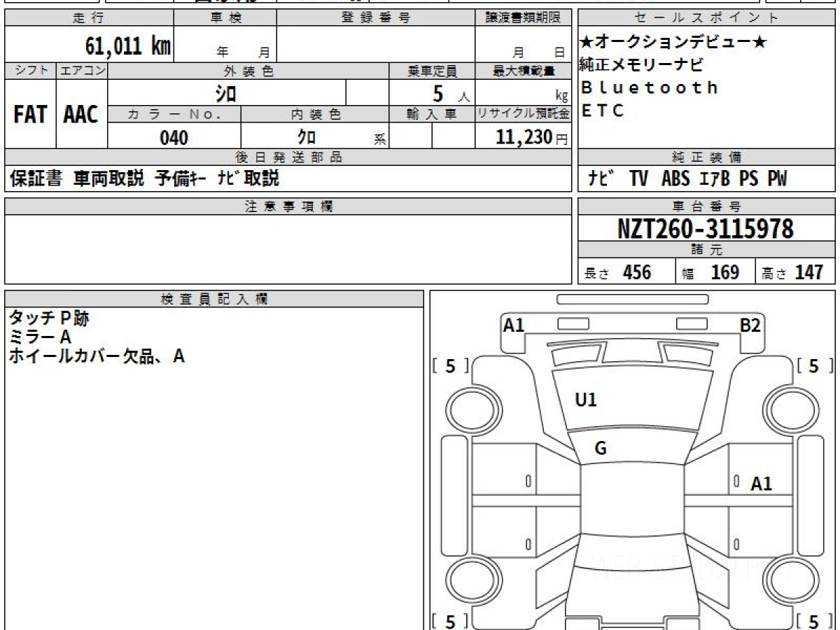Select the ETC sales point
The image size is (840, 630).
point(603,110)
